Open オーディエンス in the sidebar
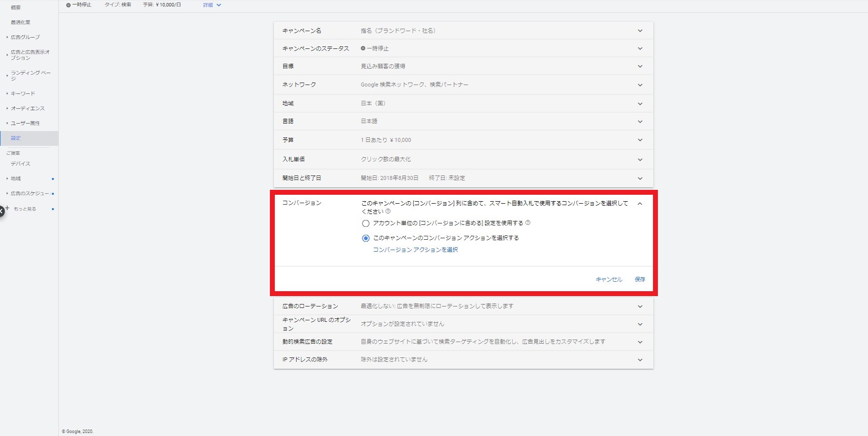Image resolution: width=868 pixels, height=436 pixels. click(x=28, y=108)
